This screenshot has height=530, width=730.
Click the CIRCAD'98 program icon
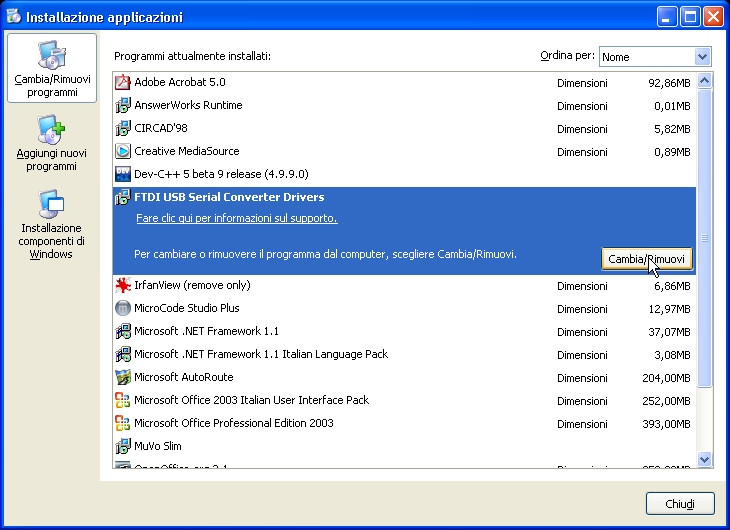pos(123,128)
